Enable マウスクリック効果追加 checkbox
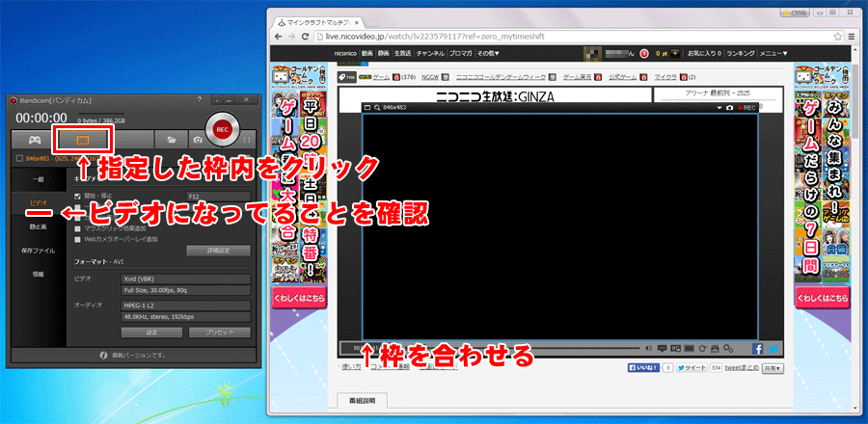This screenshot has height=424, width=868. (77, 228)
